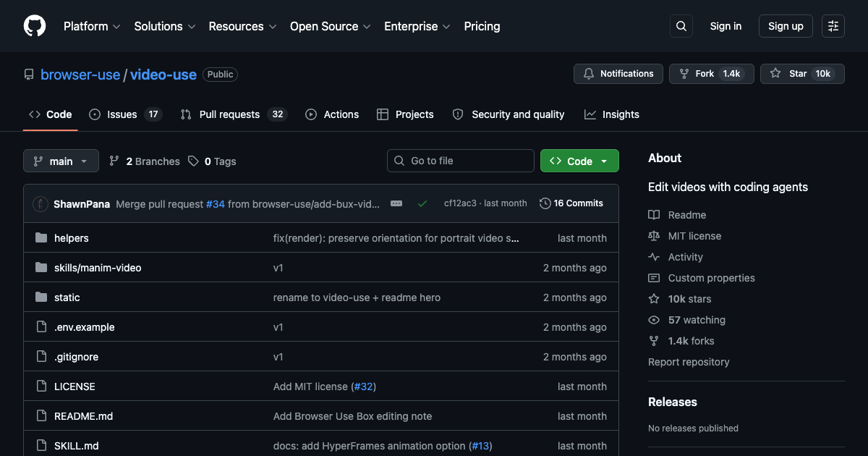Viewport: 868px width, 456px height.
Task: View the 16 Commits history
Action: tap(571, 203)
